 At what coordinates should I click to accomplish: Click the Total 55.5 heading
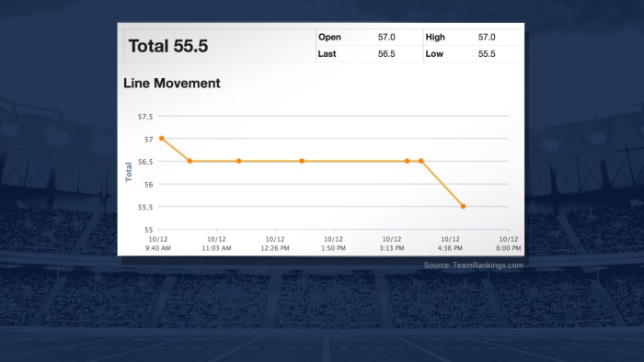pos(168,46)
